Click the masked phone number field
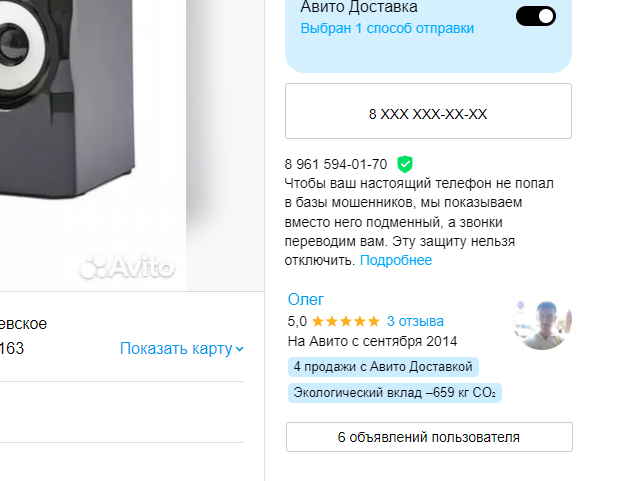 pos(428,111)
